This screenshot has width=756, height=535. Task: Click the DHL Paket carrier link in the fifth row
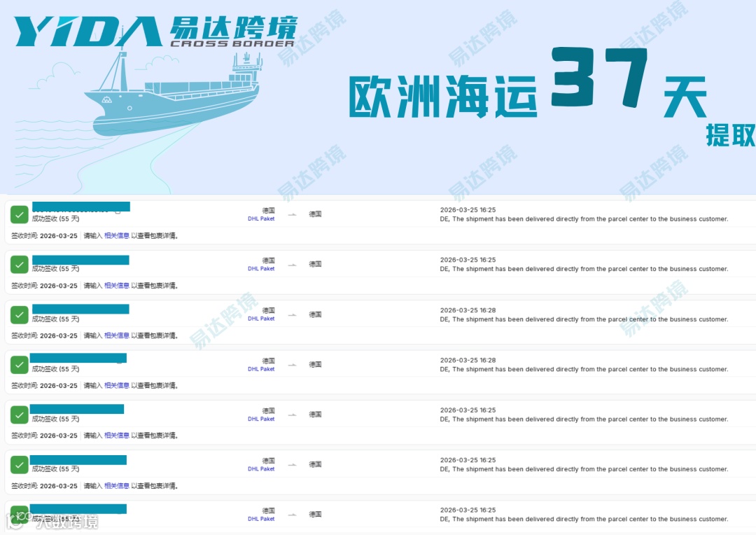coord(261,419)
